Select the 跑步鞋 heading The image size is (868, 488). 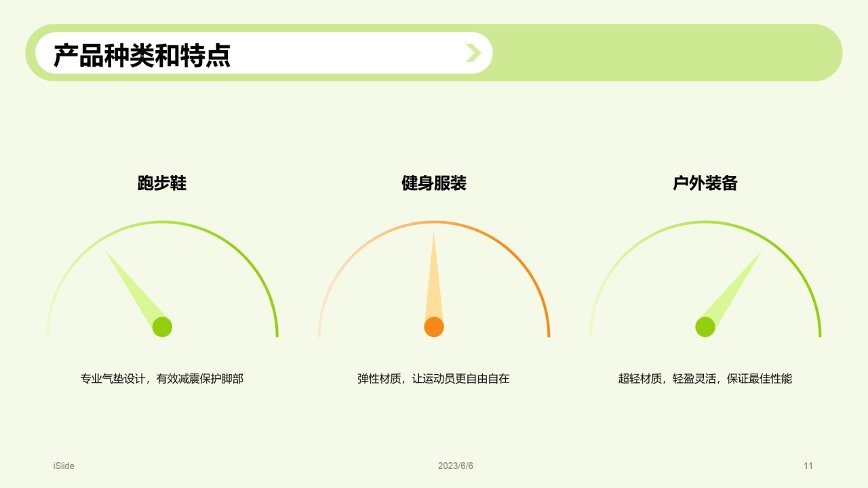click(162, 183)
